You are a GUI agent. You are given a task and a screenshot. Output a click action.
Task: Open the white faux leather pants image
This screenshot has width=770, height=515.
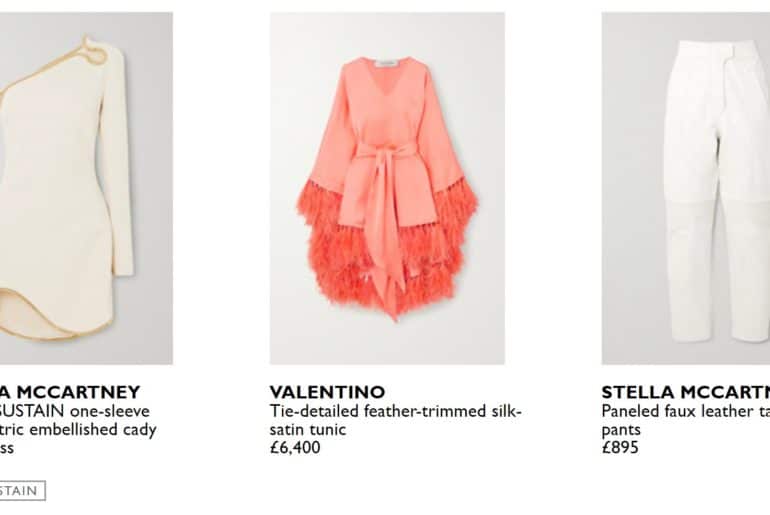(686, 188)
